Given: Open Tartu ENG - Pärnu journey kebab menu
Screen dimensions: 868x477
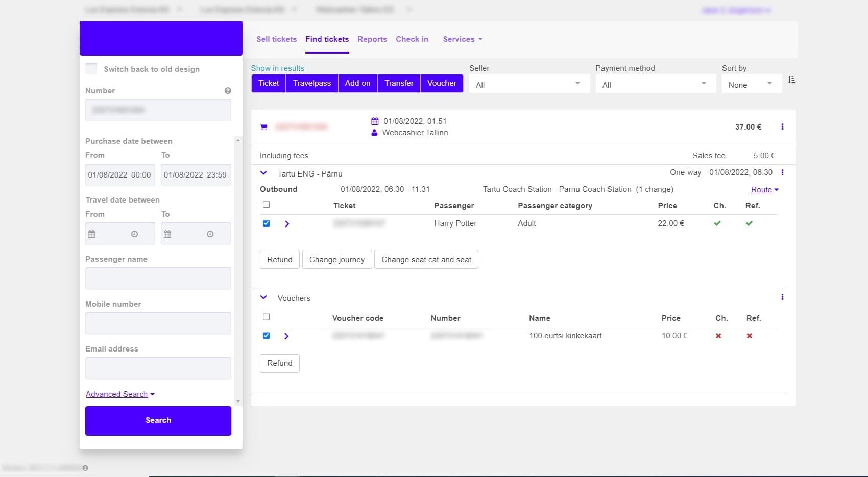Looking at the screenshot, I should [x=782, y=173].
